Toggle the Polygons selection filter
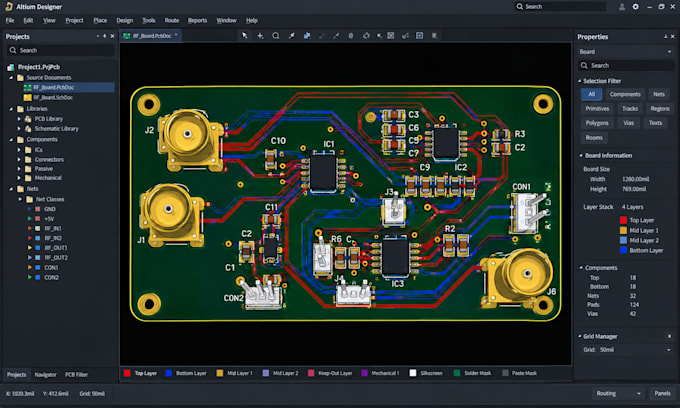This screenshot has width=680, height=408. (597, 123)
